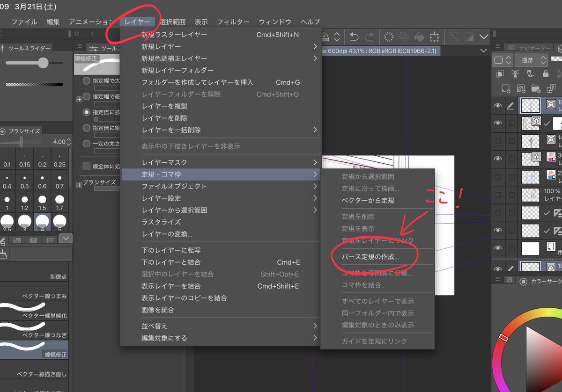This screenshot has height=392, width=562.
Task: Click the Redo arrow in the command bar
Action: 369,36
